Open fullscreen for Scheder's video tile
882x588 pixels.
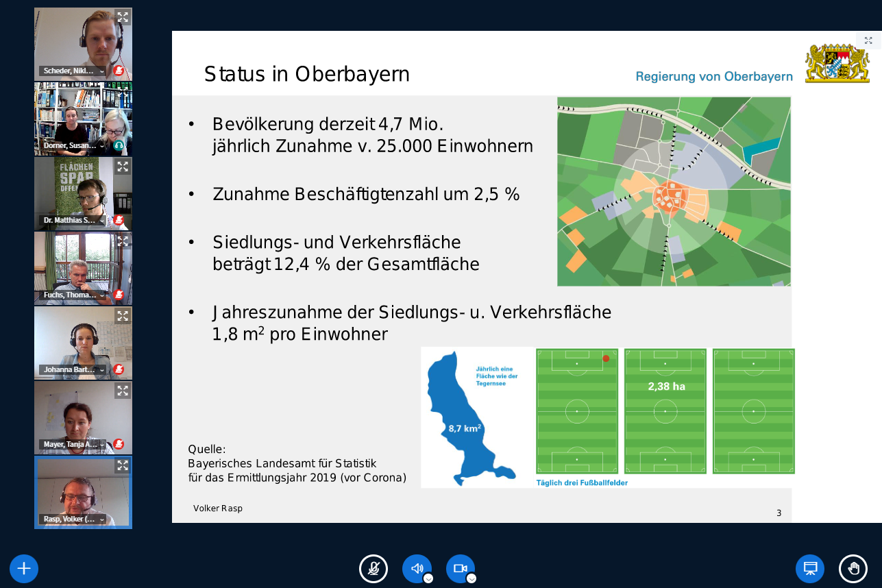click(122, 17)
